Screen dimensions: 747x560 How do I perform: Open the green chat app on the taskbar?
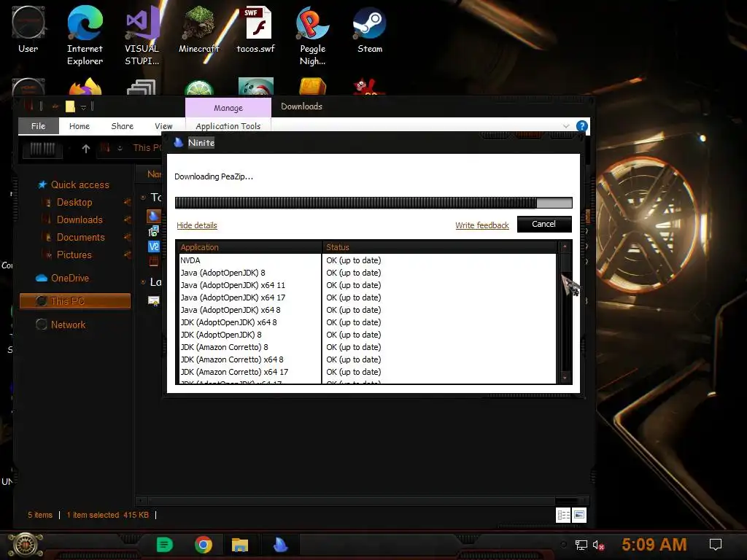coord(164,544)
